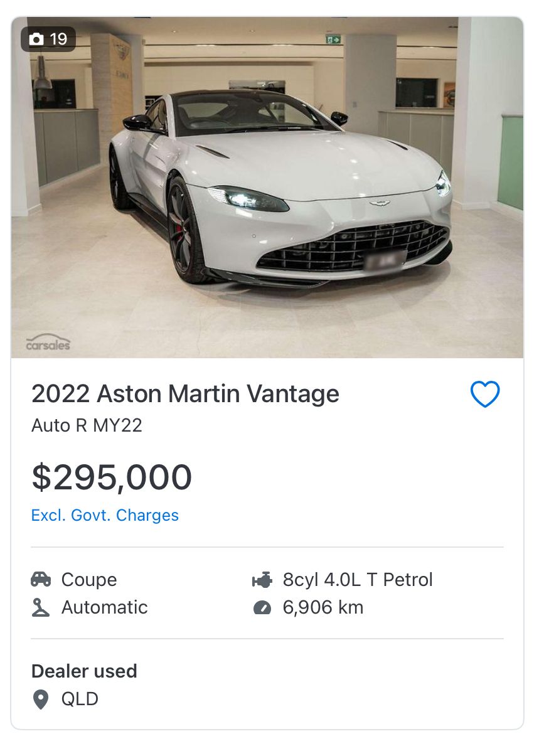Click the Auto R MY22 subtitle
This screenshot has height=756, width=544.
pos(87,425)
